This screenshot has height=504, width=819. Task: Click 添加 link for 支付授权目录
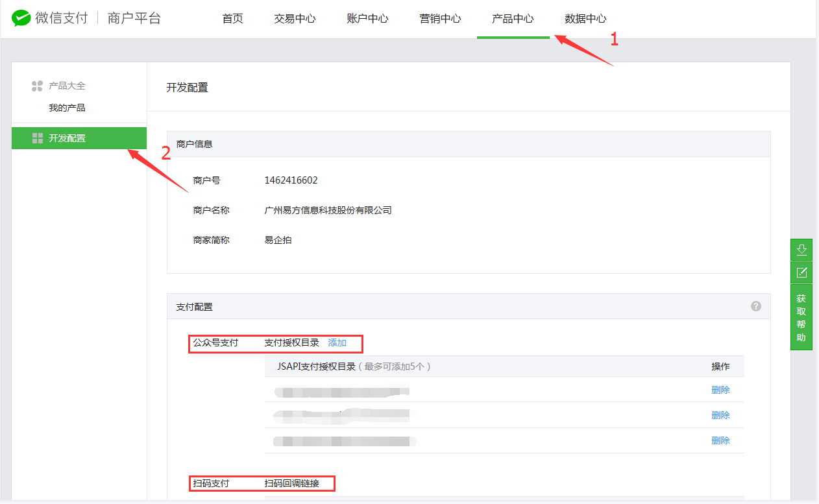(337, 342)
